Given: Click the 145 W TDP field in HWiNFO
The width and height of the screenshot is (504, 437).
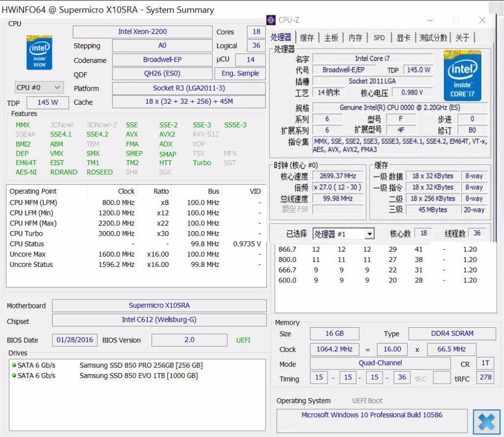Looking at the screenshot, I should (47, 102).
